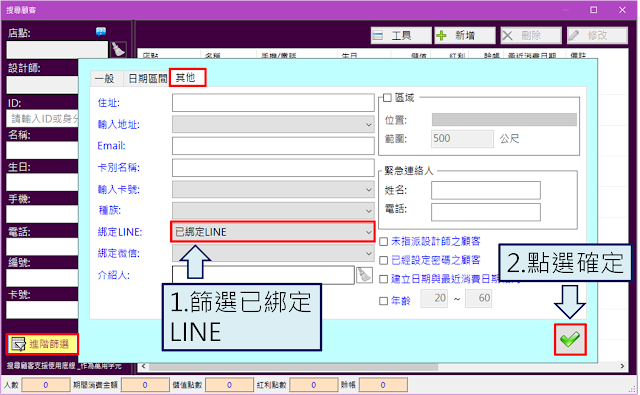Click the 紅利點數 value field

(x=313, y=385)
